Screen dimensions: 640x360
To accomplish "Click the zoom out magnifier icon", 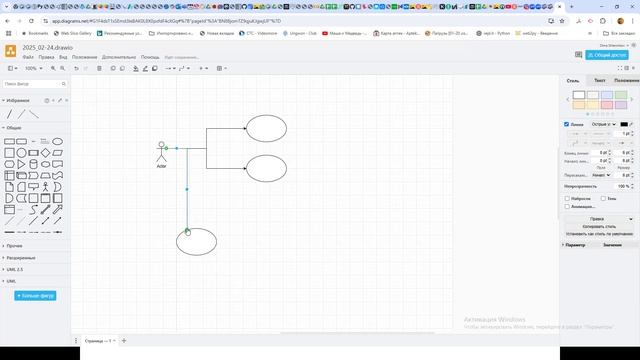I will click(62, 68).
